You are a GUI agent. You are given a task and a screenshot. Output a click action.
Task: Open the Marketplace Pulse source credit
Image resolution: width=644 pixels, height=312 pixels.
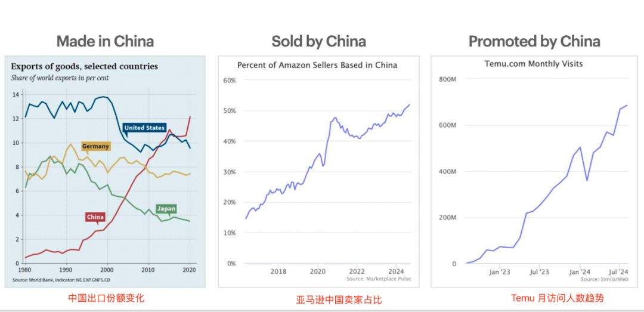tap(379, 279)
